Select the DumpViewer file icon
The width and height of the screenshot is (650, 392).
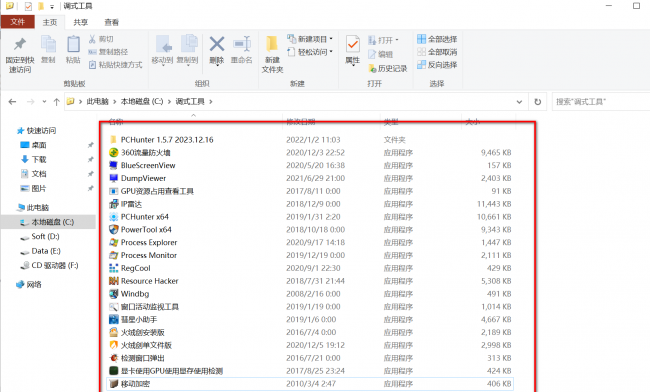pyautogui.click(x=114, y=178)
